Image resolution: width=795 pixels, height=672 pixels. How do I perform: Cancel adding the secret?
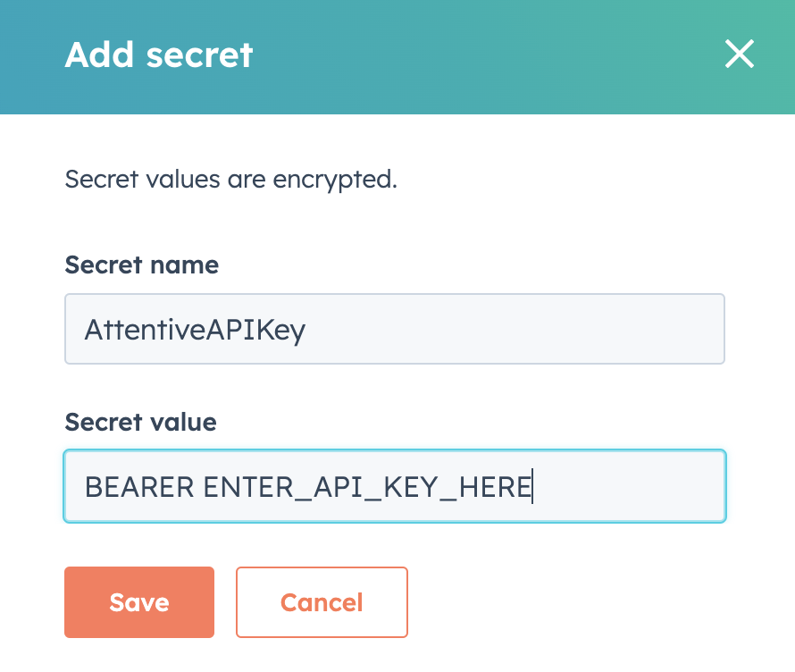322,602
